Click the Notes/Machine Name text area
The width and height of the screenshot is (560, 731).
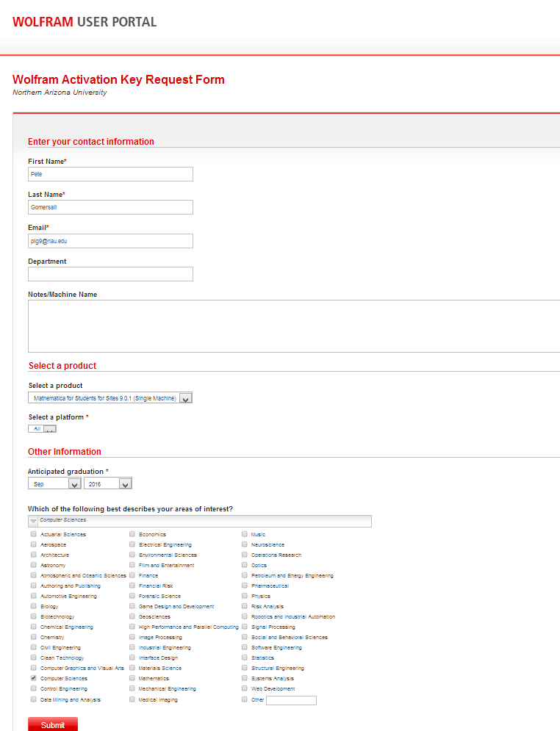click(x=294, y=326)
